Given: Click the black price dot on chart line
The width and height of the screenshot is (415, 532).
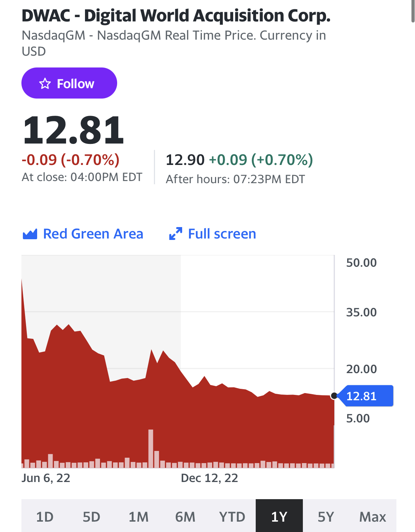Looking at the screenshot, I should point(334,396).
